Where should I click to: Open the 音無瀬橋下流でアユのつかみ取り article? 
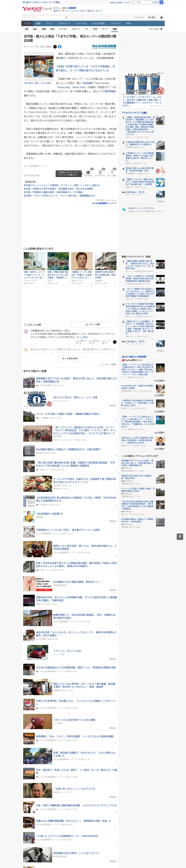[76, 380]
